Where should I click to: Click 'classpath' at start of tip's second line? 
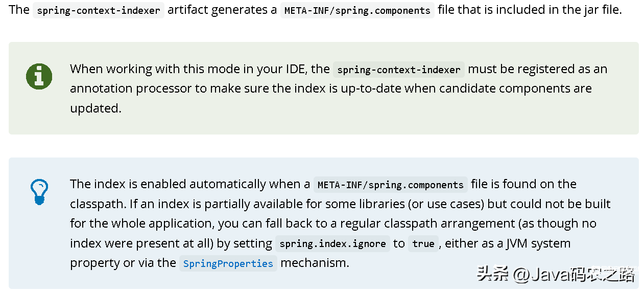(x=98, y=204)
